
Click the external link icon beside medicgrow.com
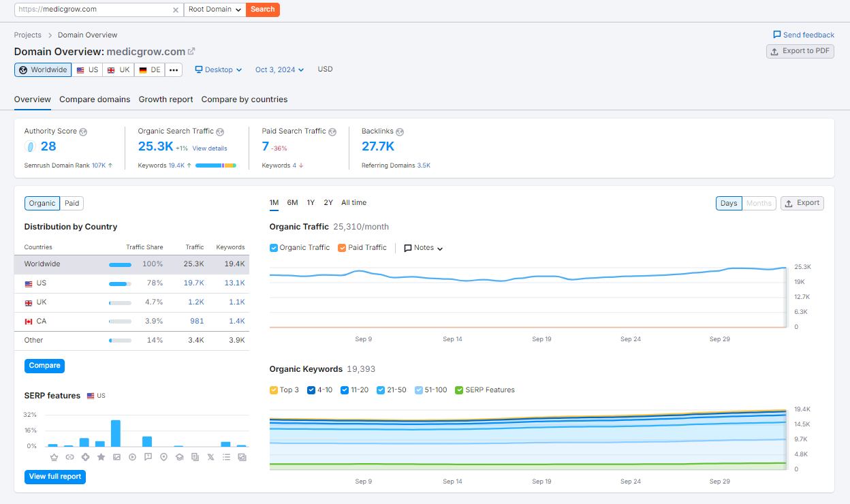coord(191,52)
